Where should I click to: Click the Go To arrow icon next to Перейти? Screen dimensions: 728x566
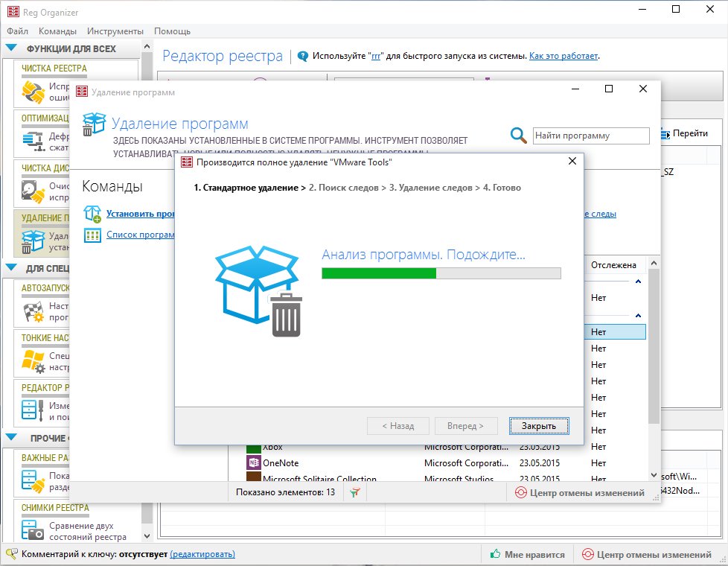tap(665, 134)
